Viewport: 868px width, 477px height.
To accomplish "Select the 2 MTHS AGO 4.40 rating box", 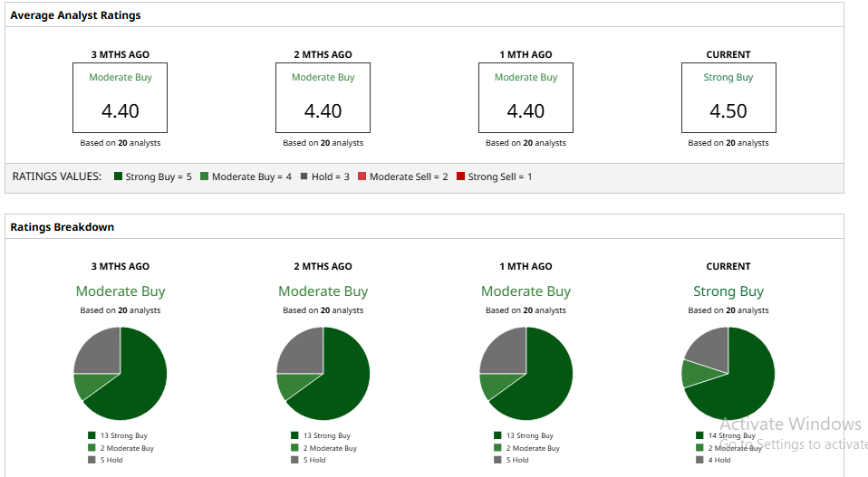I will point(323,98).
